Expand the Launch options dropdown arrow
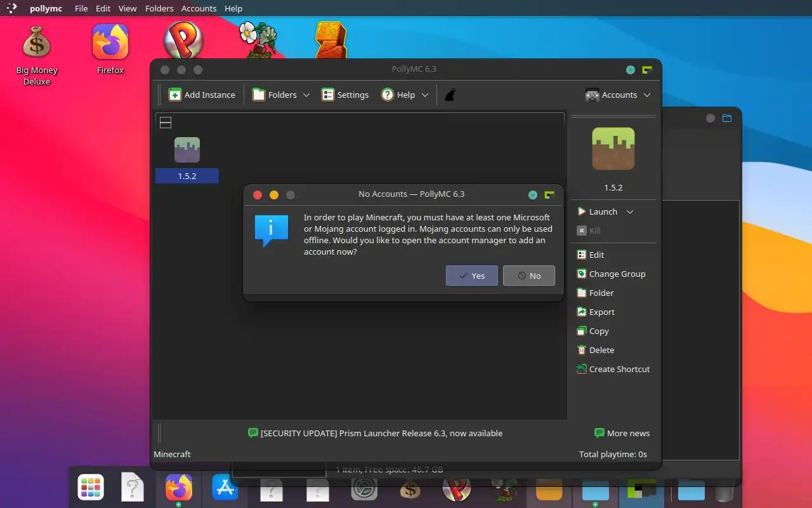The image size is (812, 508). coord(630,211)
